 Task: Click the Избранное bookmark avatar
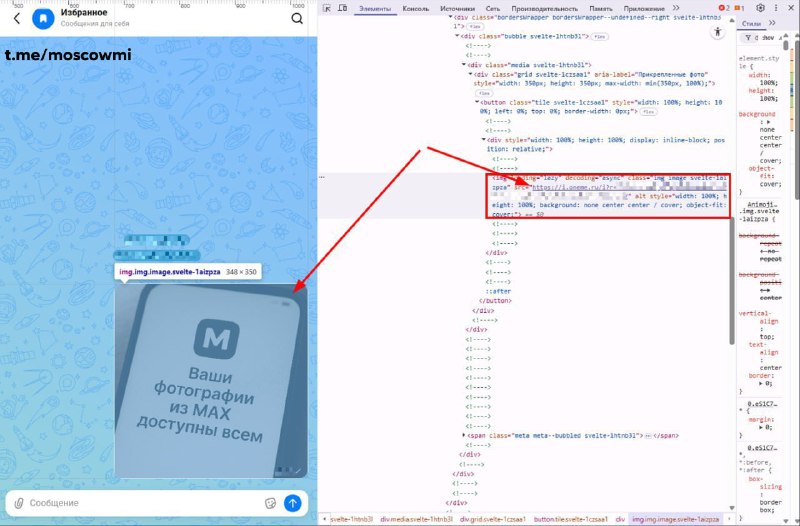point(43,18)
